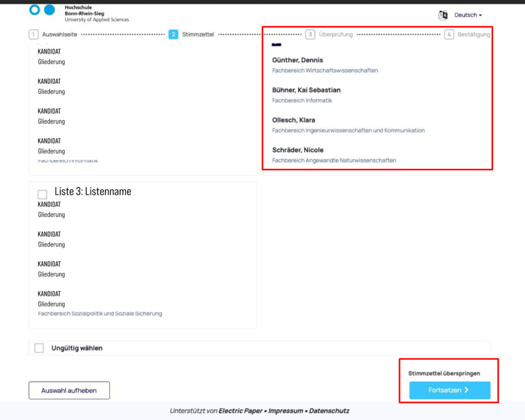Open the Deutsch language dropdown
525x420 pixels.
(x=468, y=15)
